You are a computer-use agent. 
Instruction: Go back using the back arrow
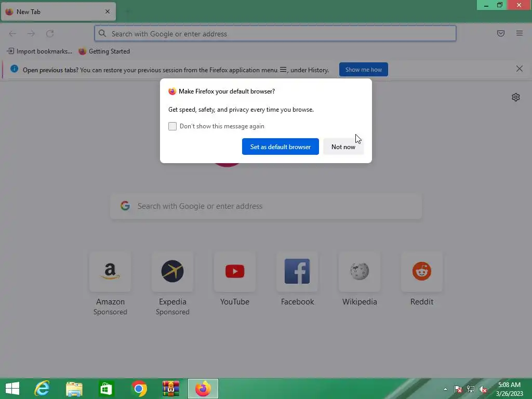pyautogui.click(x=12, y=34)
